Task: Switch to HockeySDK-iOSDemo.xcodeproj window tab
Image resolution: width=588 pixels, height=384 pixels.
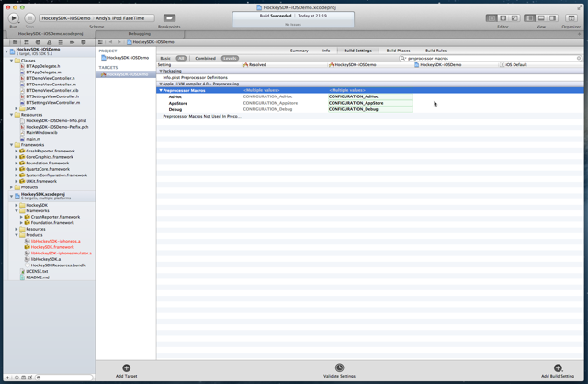Action: click(51, 34)
